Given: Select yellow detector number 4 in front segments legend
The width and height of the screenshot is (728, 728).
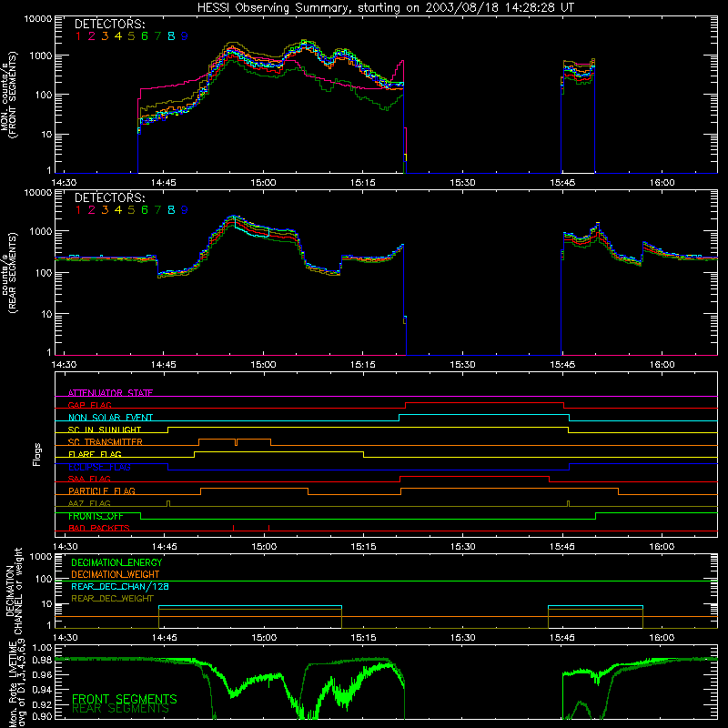Looking at the screenshot, I should pyautogui.click(x=118, y=36).
